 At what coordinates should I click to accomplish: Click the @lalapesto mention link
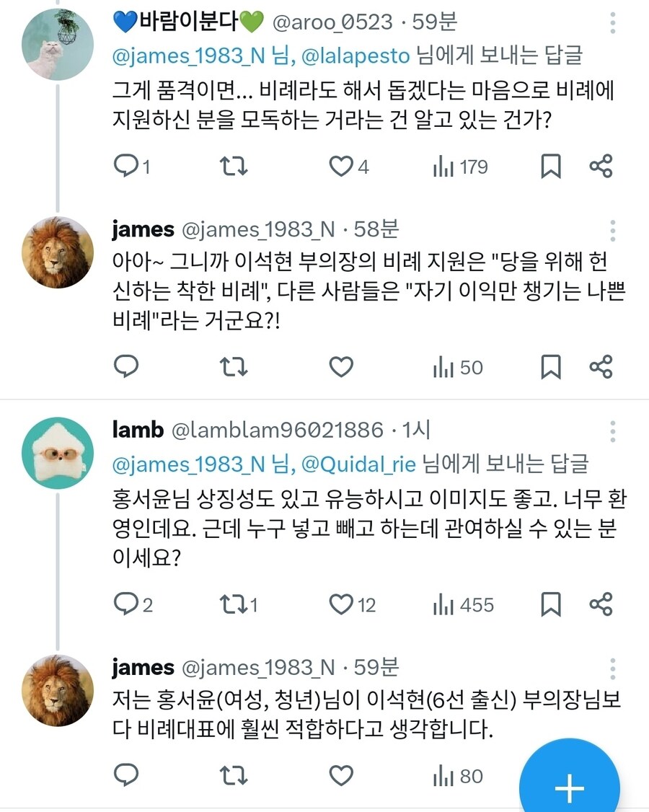(352, 54)
